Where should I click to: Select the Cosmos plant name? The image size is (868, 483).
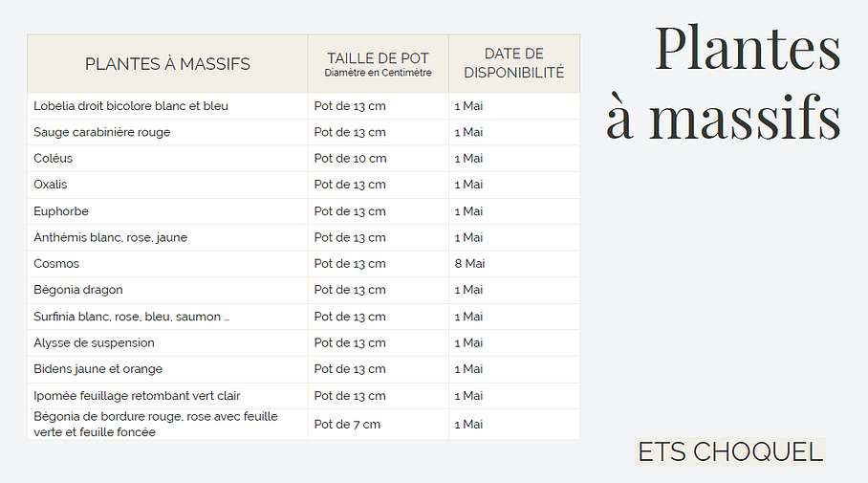tap(56, 264)
